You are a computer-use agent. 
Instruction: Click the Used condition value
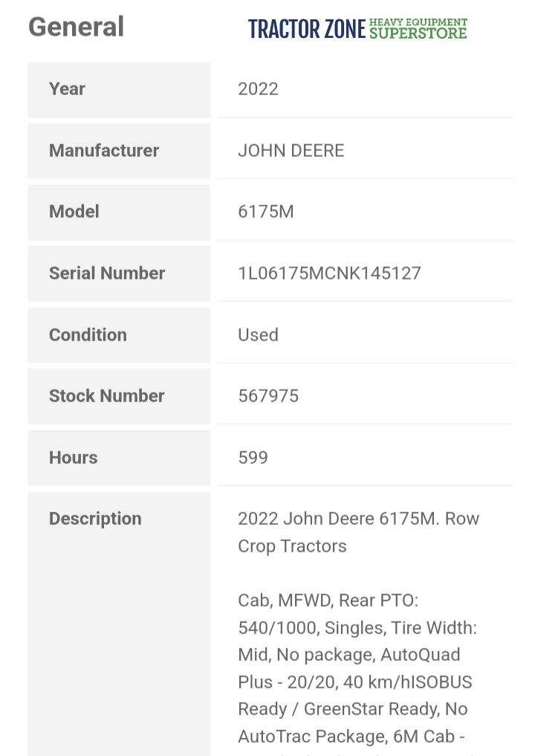(258, 335)
